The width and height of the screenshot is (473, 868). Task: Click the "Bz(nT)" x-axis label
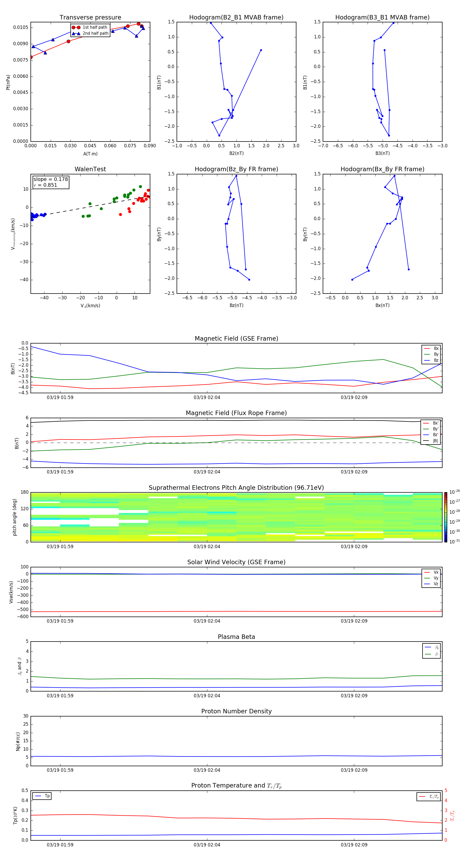pos(236,305)
